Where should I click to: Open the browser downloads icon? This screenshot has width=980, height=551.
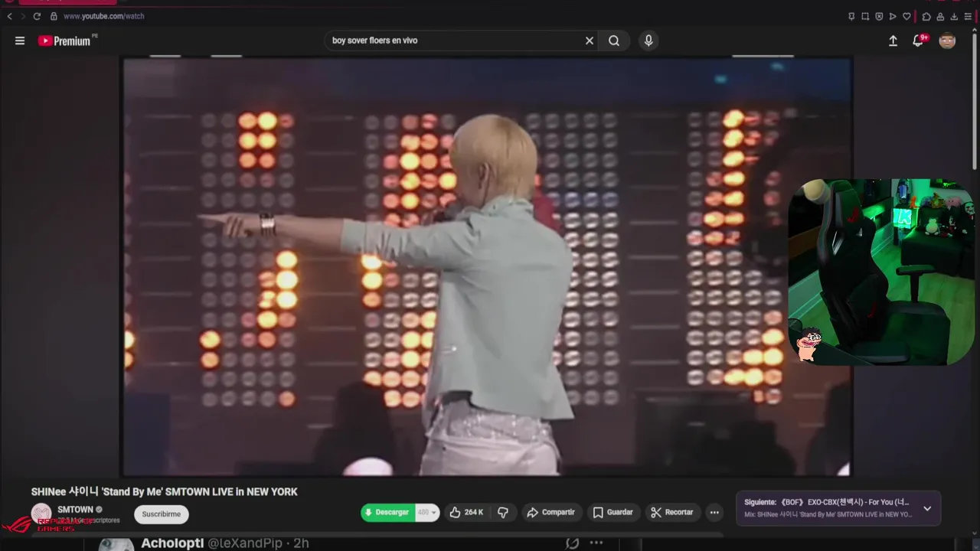point(954,16)
